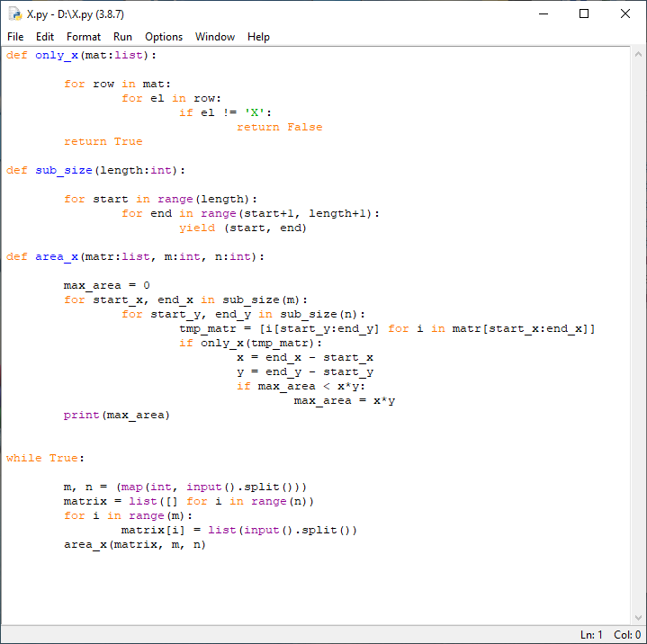Open the File menu

(15, 37)
